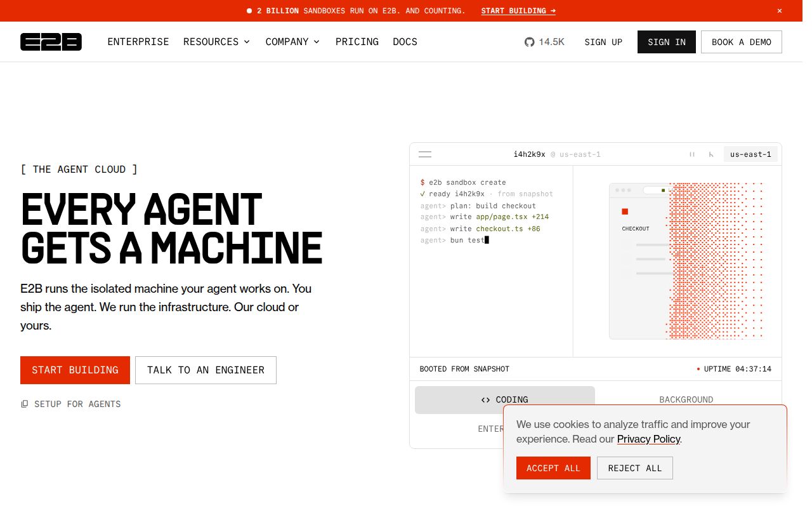Click 'plan: build checkout' terminal line
Image resolution: width=812 pixels, height=508 pixels.
coord(478,206)
